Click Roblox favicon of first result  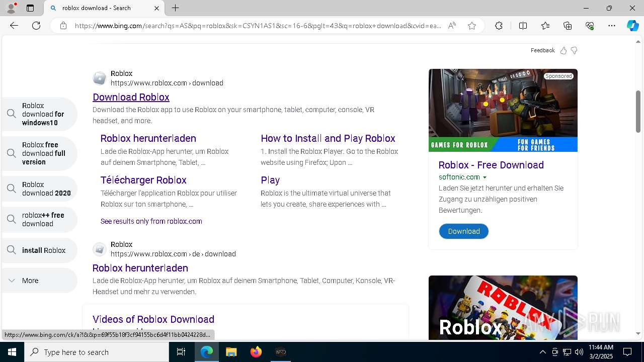pos(100,78)
